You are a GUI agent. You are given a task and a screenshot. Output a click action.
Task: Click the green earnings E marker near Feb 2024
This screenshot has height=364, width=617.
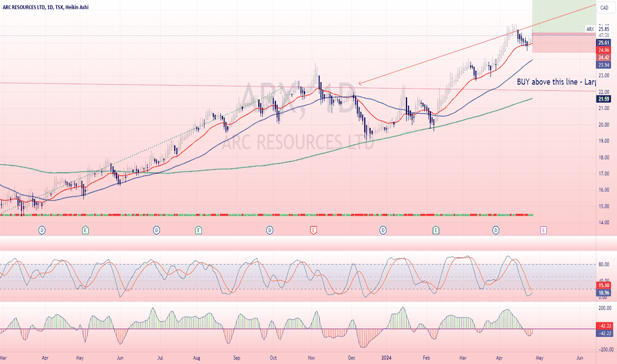pyautogui.click(x=436, y=230)
